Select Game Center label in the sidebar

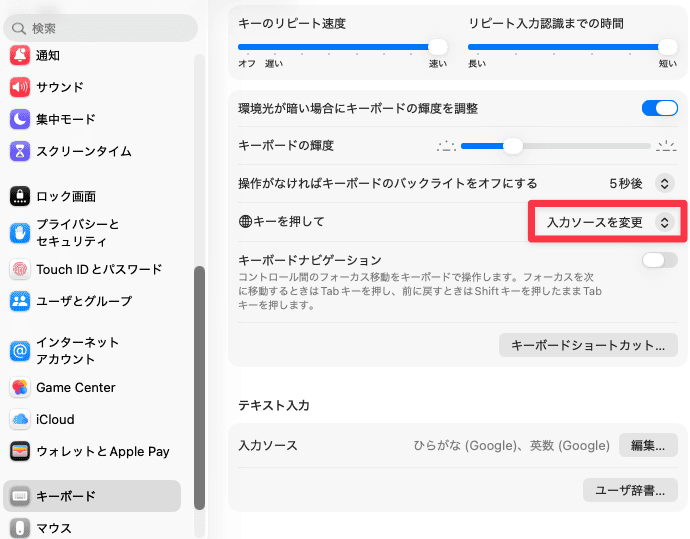point(76,387)
